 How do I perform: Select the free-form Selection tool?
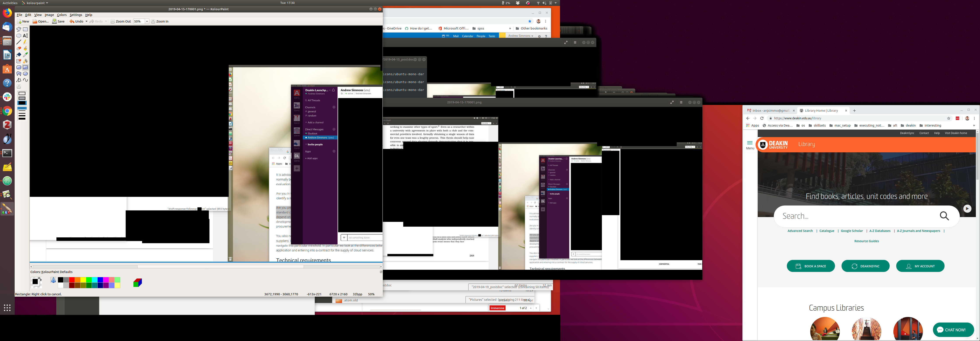coord(19,29)
